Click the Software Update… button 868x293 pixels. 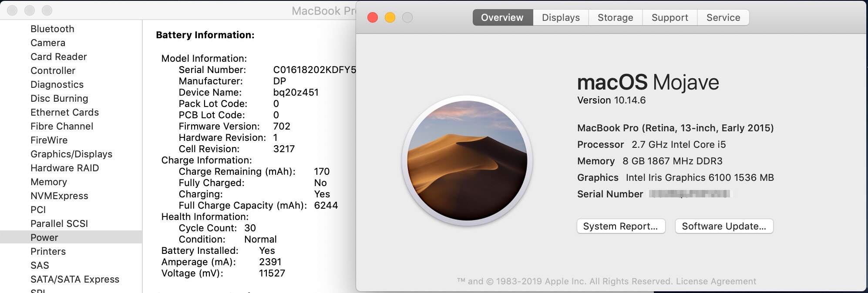coord(724,226)
